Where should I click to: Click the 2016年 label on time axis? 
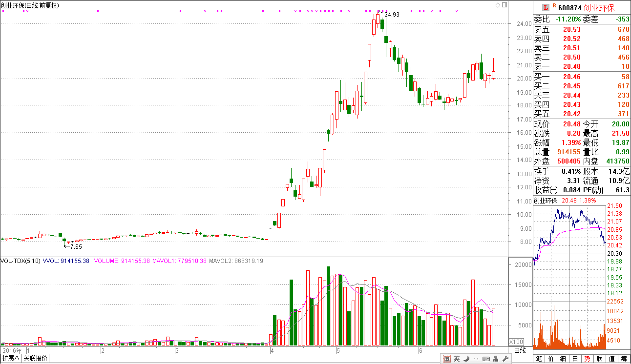12,351
